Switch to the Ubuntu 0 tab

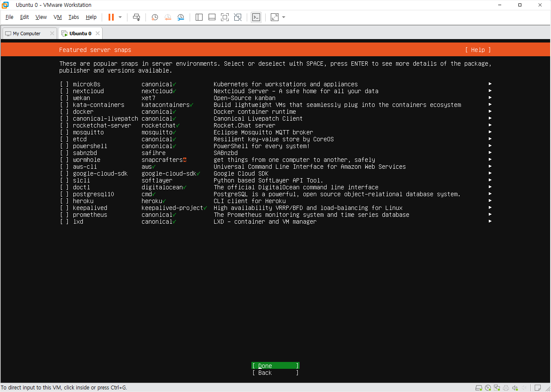coord(80,33)
